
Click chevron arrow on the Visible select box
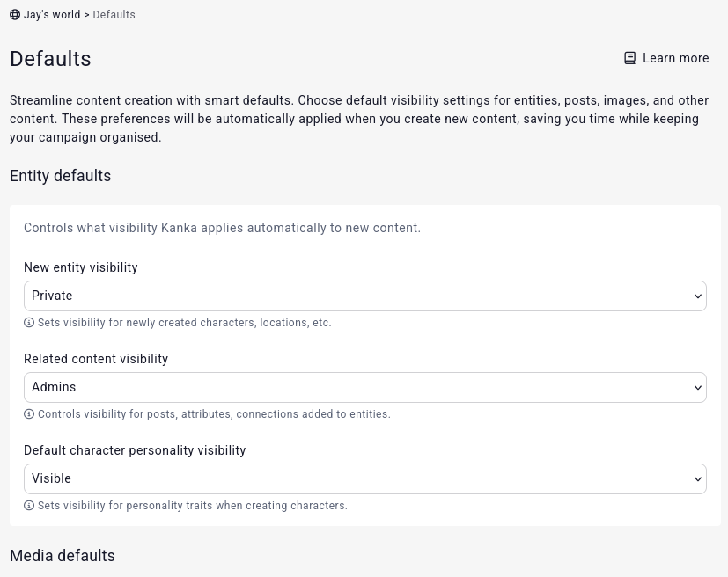[698, 479]
